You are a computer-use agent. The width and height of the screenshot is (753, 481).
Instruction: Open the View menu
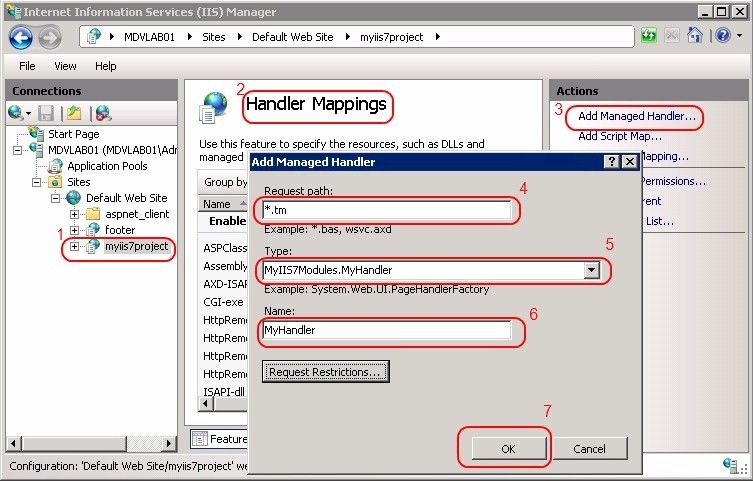pos(65,66)
